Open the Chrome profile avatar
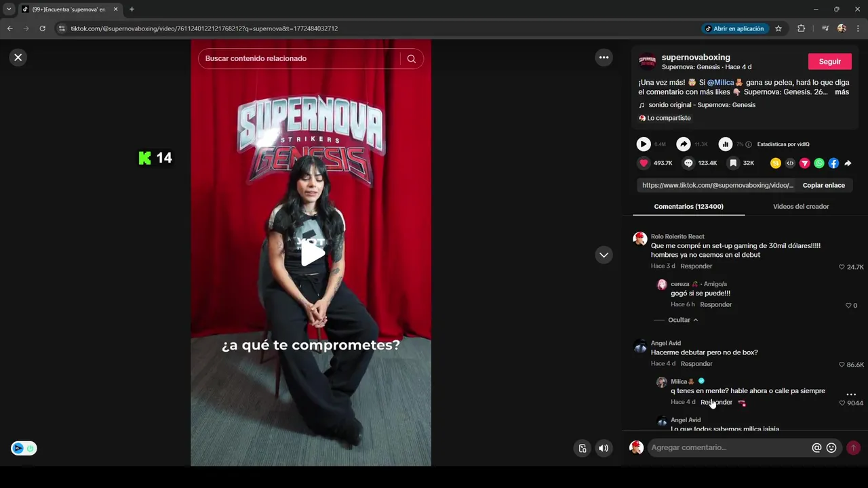Screen dimensions: 868x488 (x=842, y=28)
